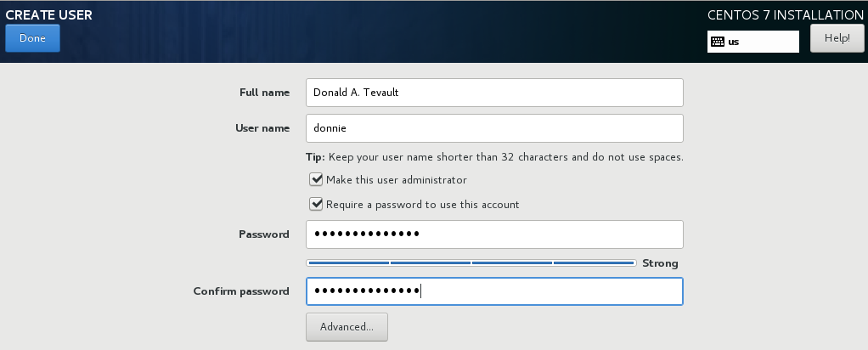The image size is (868, 350).
Task: Open Advanced... user settings
Action: click(x=347, y=327)
